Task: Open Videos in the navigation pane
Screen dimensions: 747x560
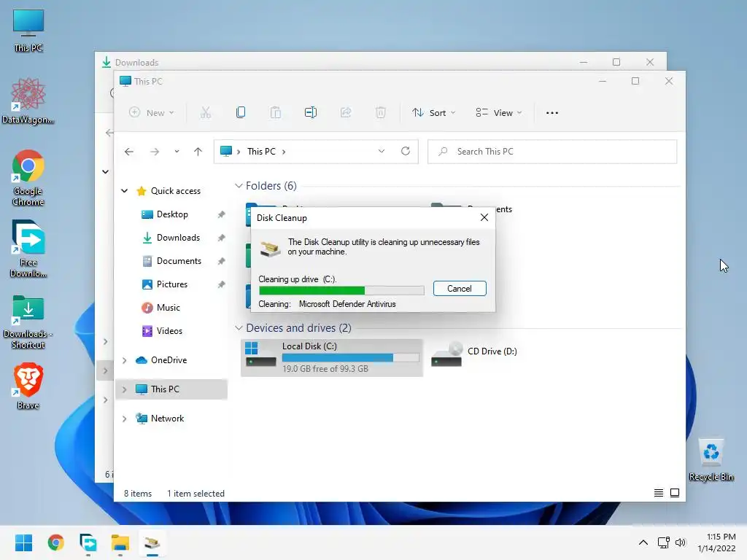Action: pos(169,331)
